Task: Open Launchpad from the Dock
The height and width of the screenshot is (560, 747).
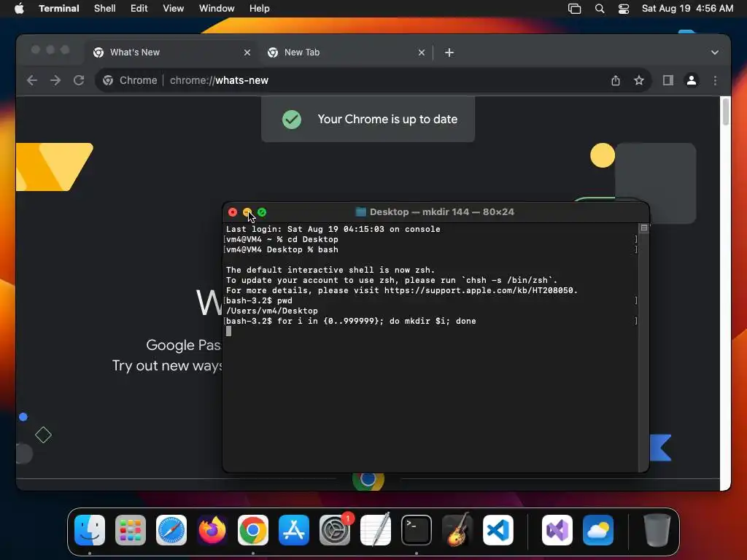Action: click(x=131, y=530)
